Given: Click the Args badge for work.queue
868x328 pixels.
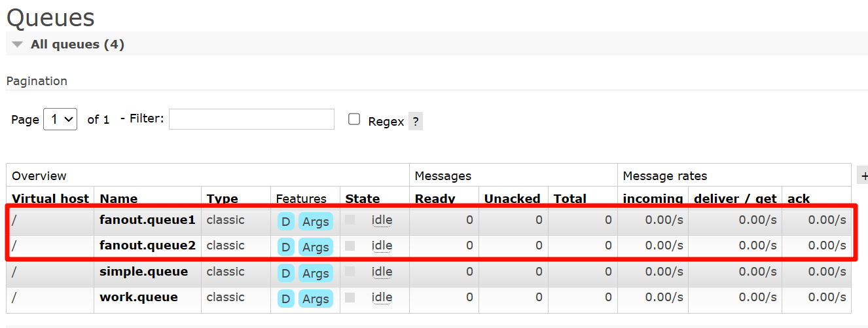Looking at the screenshot, I should click(x=316, y=299).
